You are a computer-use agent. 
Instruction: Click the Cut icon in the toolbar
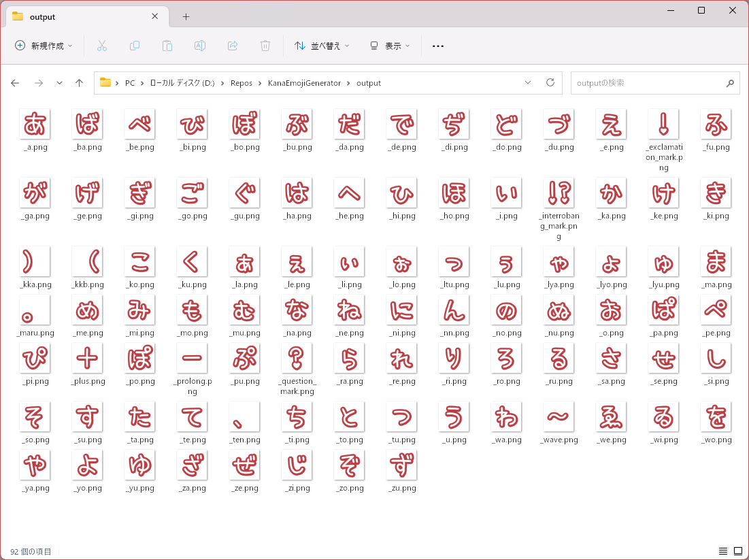[x=101, y=46]
